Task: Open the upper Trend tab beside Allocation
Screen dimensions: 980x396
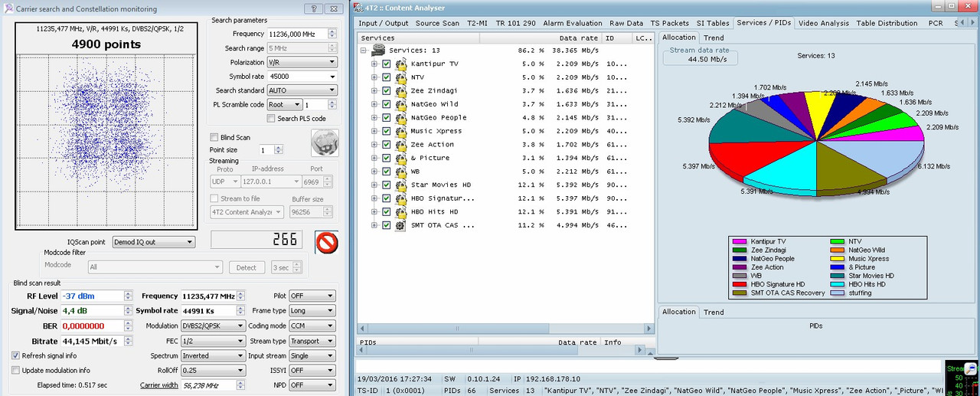Action: [x=714, y=37]
